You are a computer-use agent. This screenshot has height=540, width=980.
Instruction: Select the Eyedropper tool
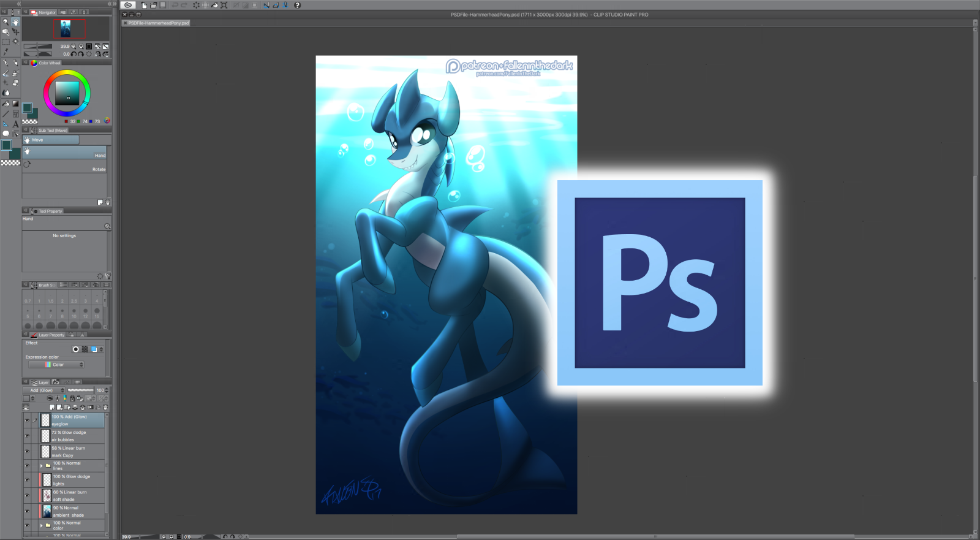6,51
